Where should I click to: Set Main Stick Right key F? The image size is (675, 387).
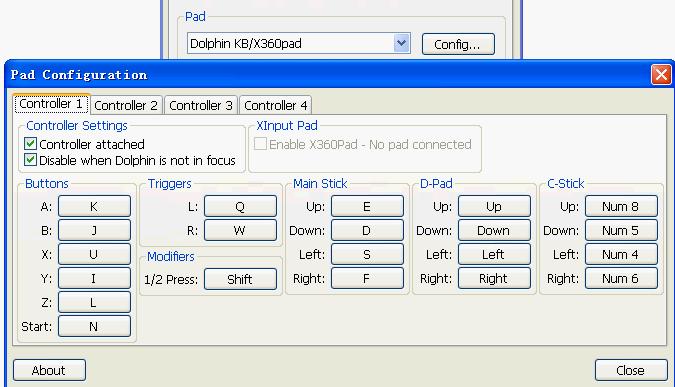tap(367, 279)
